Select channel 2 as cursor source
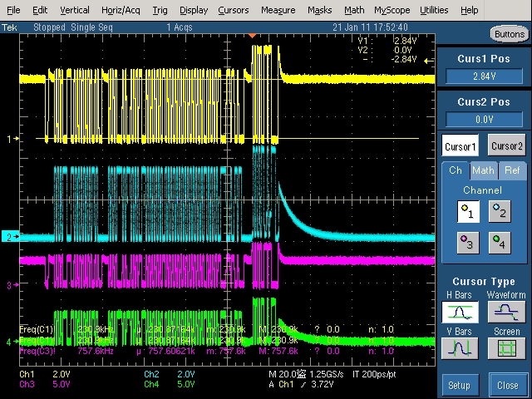Viewport: 532px width, 399px height. (x=500, y=211)
